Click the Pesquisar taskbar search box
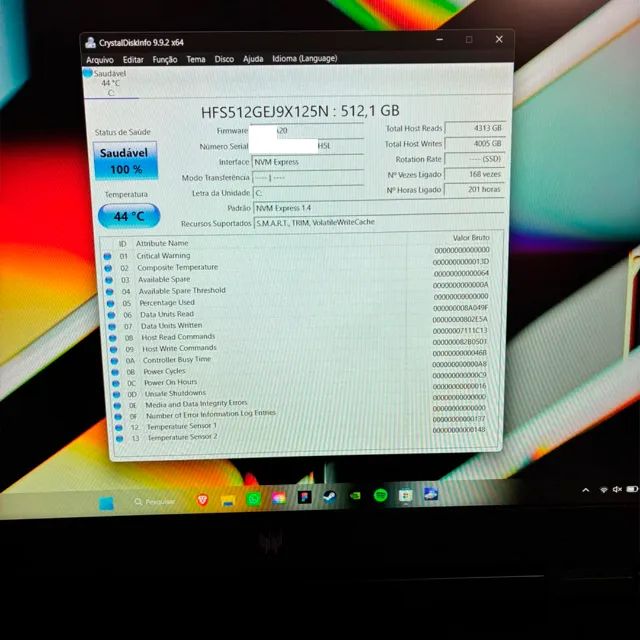This screenshot has height=640, width=640. tap(155, 502)
